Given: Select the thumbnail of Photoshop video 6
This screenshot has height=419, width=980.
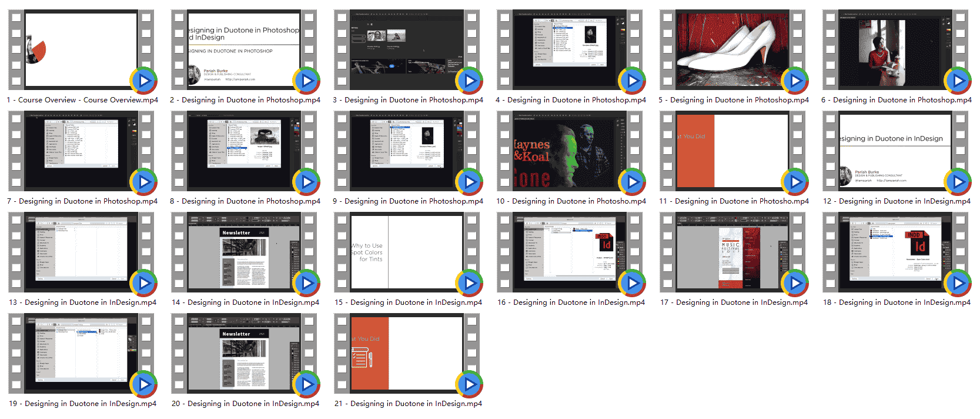Looking at the screenshot, I should [895, 49].
